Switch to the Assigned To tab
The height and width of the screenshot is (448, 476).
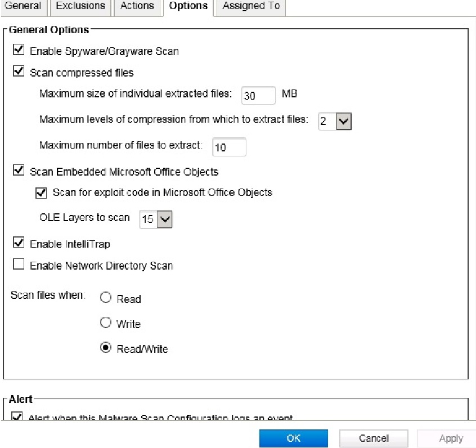click(x=251, y=6)
